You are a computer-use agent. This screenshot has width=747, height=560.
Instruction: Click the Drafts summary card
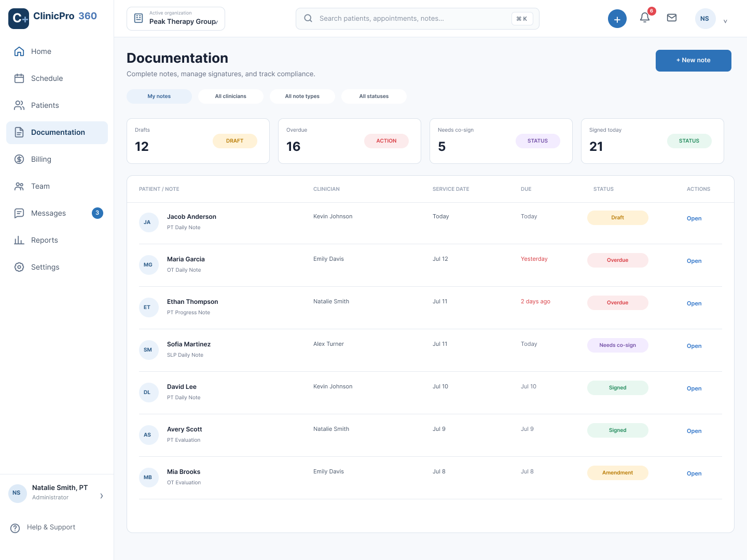198,141
